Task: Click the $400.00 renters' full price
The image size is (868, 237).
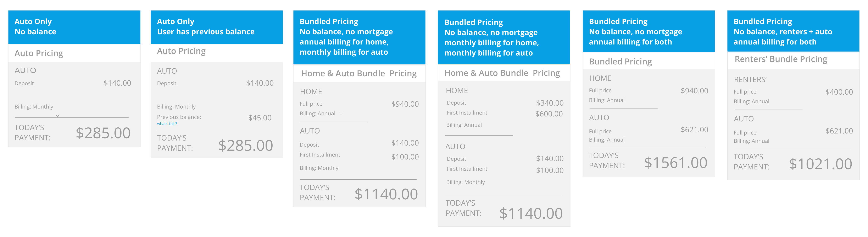Action: pos(839,92)
